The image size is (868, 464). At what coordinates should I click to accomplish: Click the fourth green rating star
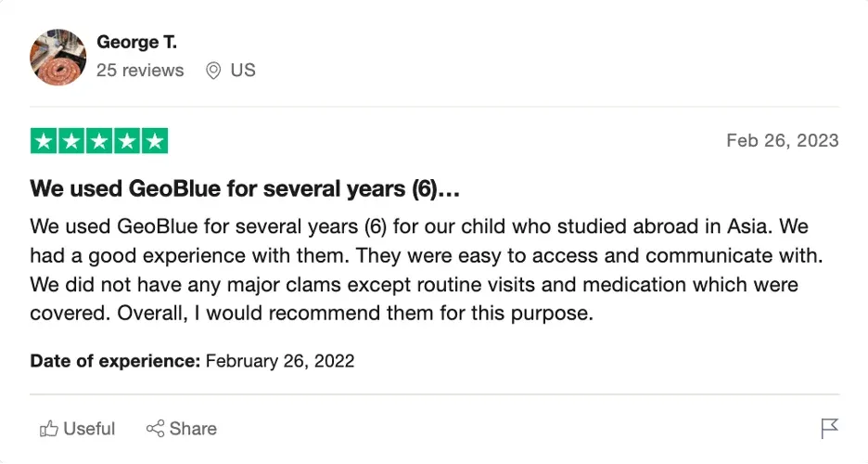click(x=127, y=141)
